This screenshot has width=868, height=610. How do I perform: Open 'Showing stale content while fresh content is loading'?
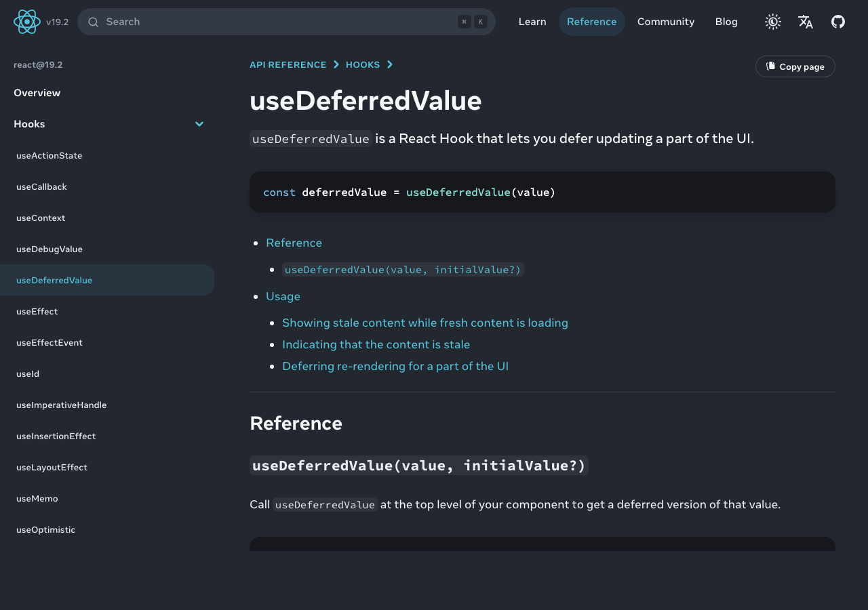425,323
